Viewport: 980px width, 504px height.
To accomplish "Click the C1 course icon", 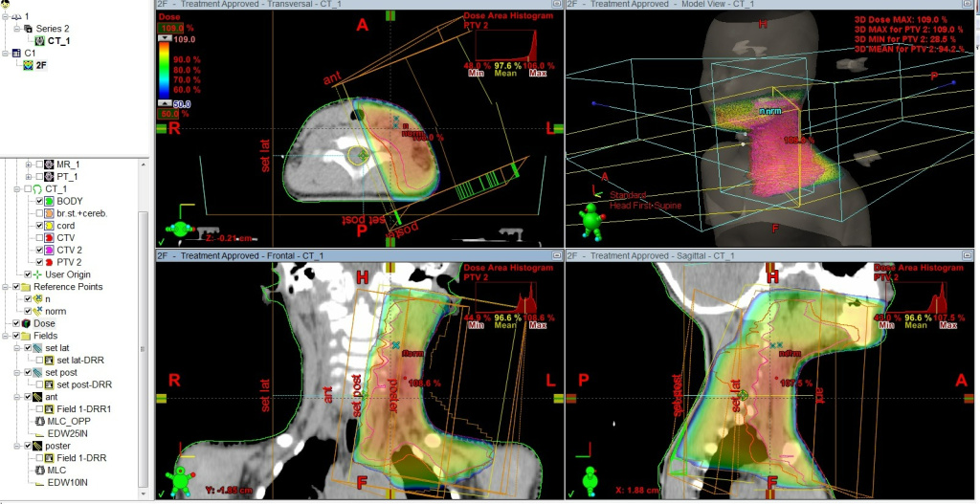I will 16,54.
